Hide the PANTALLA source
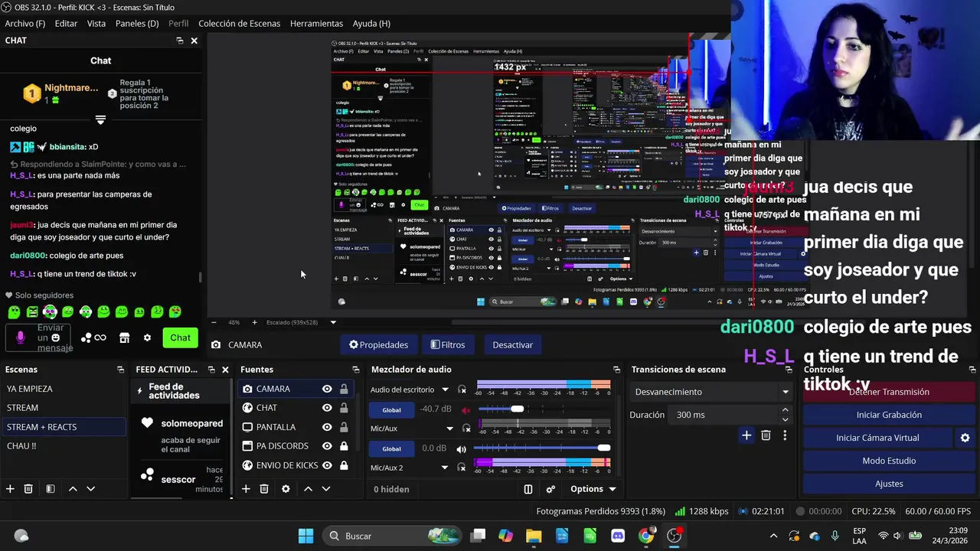 pyautogui.click(x=327, y=427)
